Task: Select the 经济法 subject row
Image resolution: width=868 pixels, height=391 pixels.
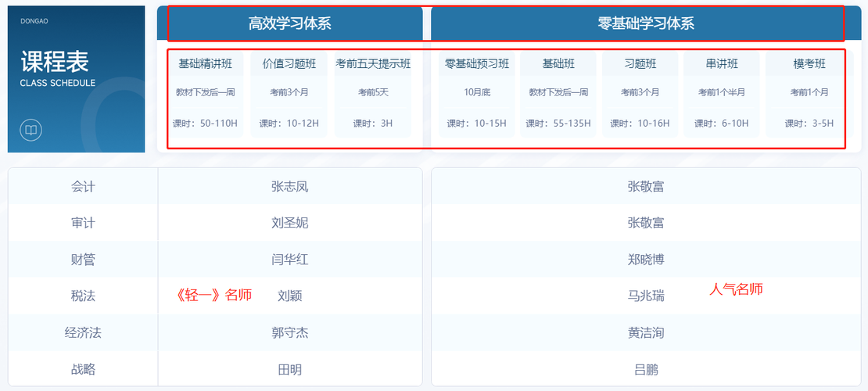Action: click(83, 332)
